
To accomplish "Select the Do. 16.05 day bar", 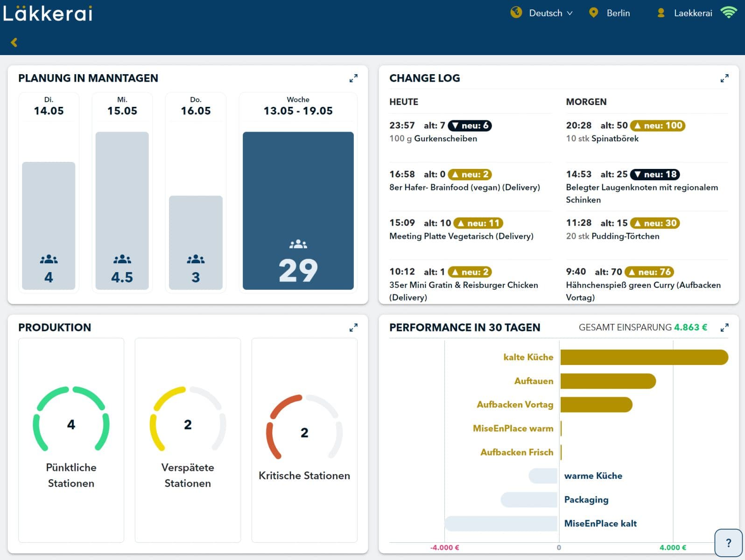I will tap(196, 243).
